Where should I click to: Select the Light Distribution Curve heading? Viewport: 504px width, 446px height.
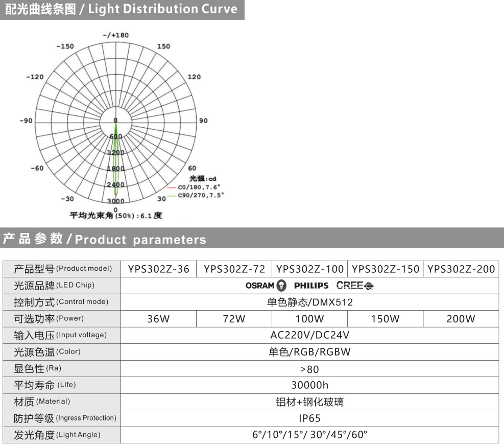(x=122, y=9)
